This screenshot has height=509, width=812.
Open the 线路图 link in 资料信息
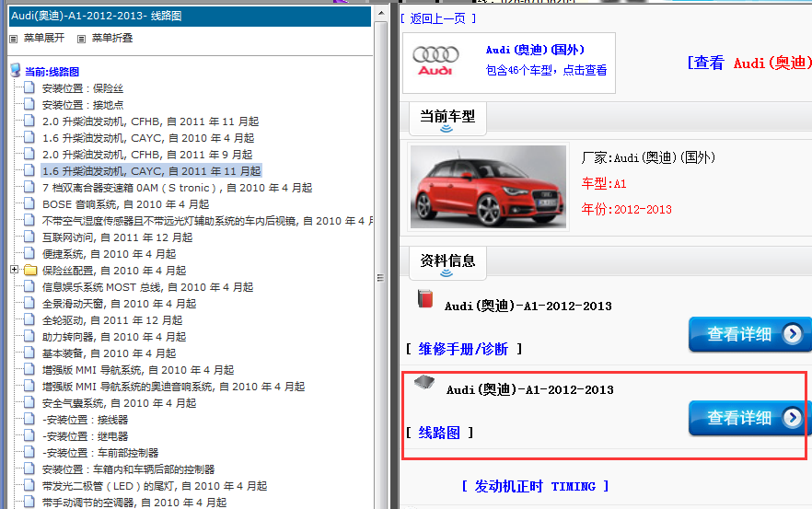(x=439, y=433)
